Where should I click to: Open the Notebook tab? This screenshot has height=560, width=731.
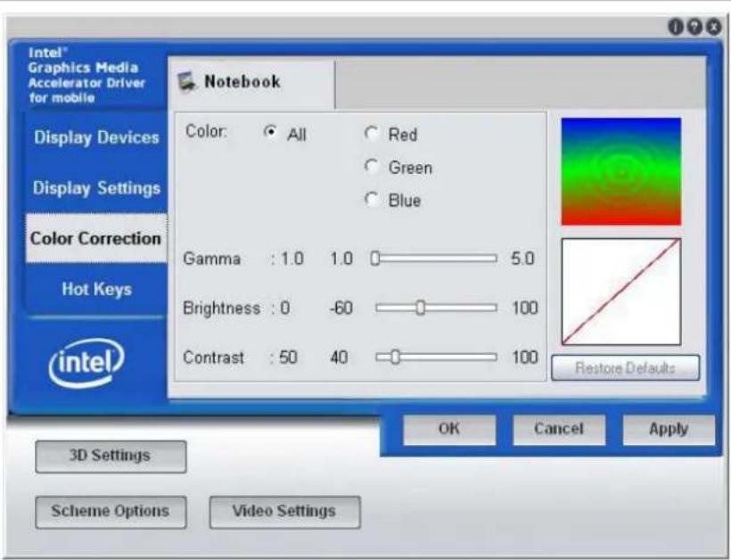[251, 83]
